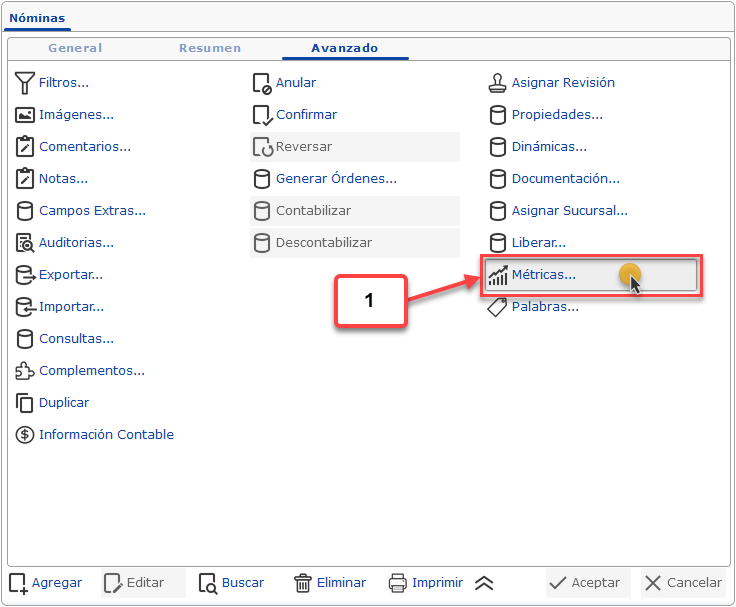Image resolution: width=736 pixels, height=607 pixels.
Task: Click the Buscar magnifier document icon
Action: 207,584
